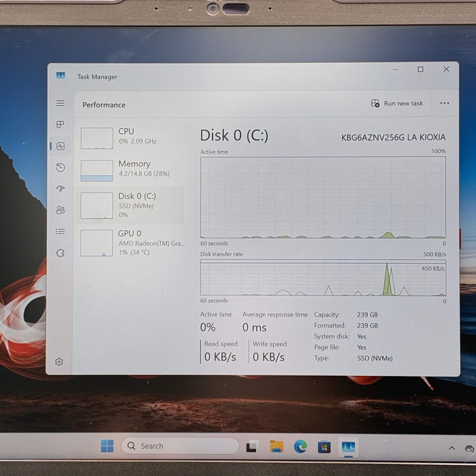Click the CPU mini graph thumbnail
This screenshot has height=476, width=476.
[97, 138]
